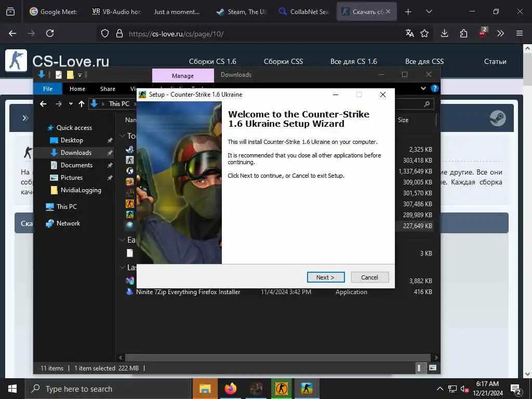The height and width of the screenshot is (399, 532).
Task: Open the Explorer Share ribbon tab
Action: coord(108,88)
